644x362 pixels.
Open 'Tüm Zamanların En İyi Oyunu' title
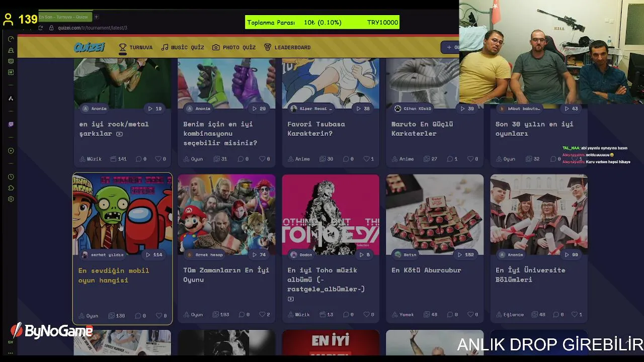coord(226,275)
